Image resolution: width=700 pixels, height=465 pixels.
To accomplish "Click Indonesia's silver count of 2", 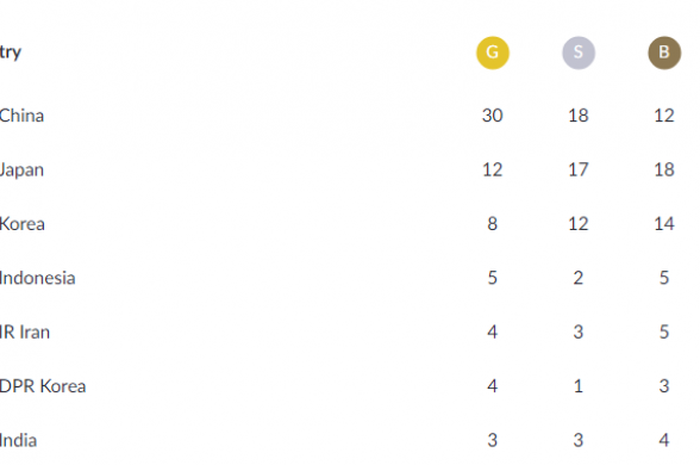I will [x=578, y=278].
